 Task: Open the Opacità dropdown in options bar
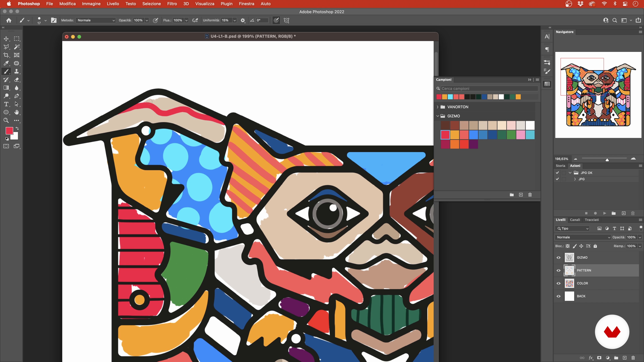[147, 20]
